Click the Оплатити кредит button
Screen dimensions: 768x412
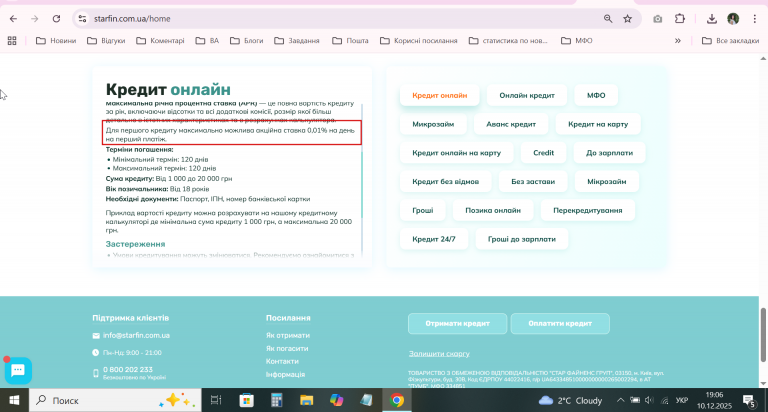coord(560,324)
